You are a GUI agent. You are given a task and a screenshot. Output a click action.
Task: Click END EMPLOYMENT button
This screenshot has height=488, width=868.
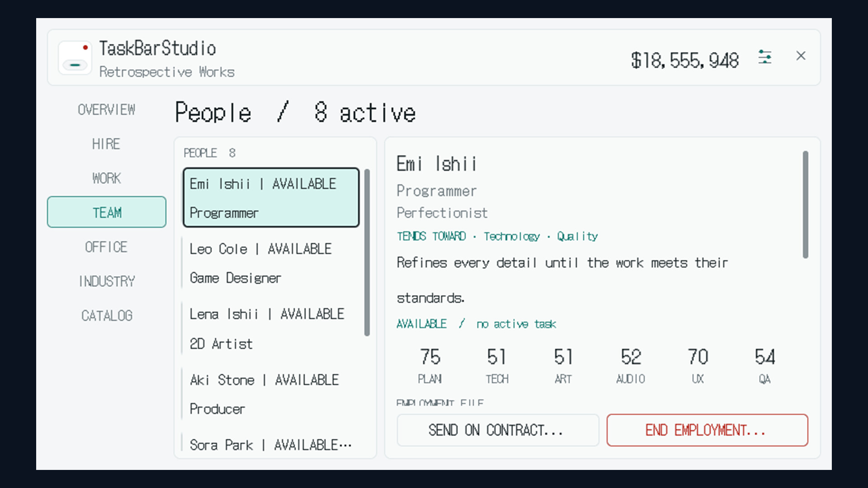707,430
